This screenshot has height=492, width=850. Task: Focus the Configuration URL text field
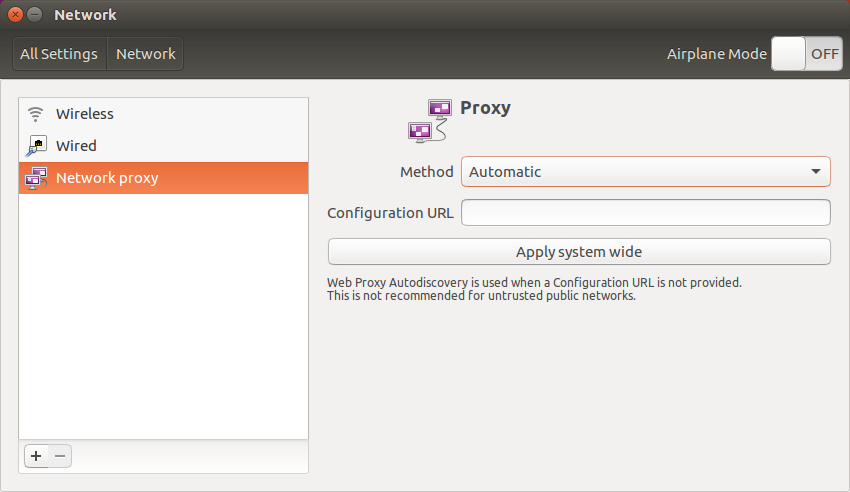pos(645,213)
